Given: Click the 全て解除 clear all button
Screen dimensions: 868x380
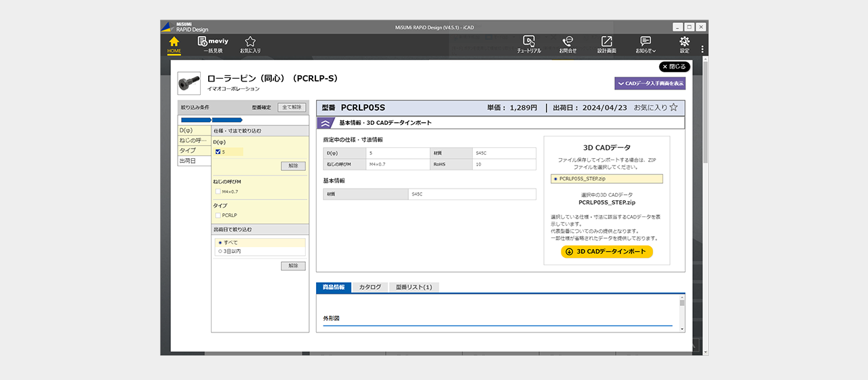Looking at the screenshot, I should point(292,107).
